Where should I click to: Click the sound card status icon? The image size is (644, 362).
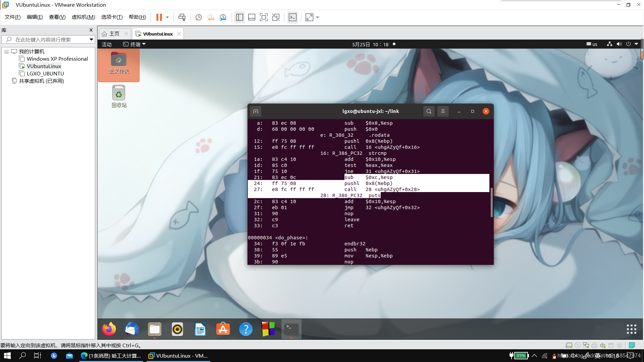coord(603,345)
